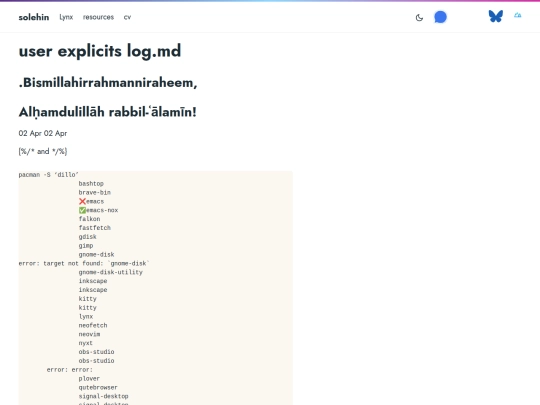This screenshot has height=405, width=540.
Task: Open the Signal chat bubble icon
Action: pos(440,17)
